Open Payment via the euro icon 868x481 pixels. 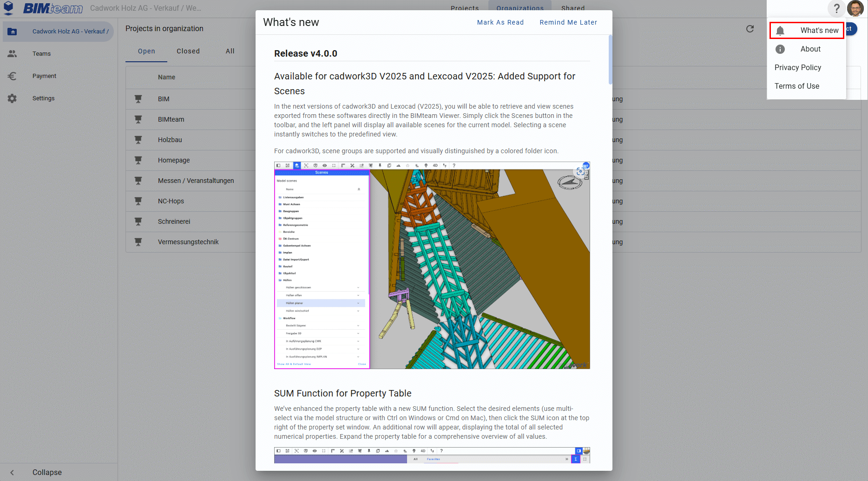tap(13, 76)
